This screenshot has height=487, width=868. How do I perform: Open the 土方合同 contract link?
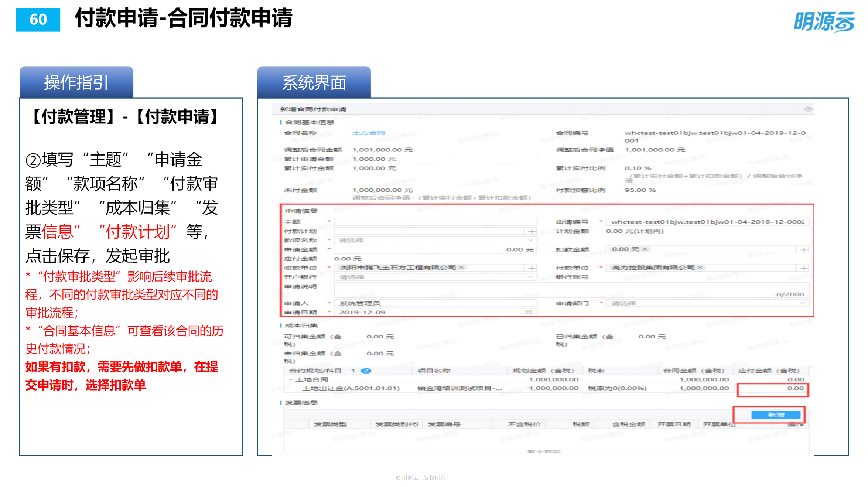pyautogui.click(x=369, y=133)
